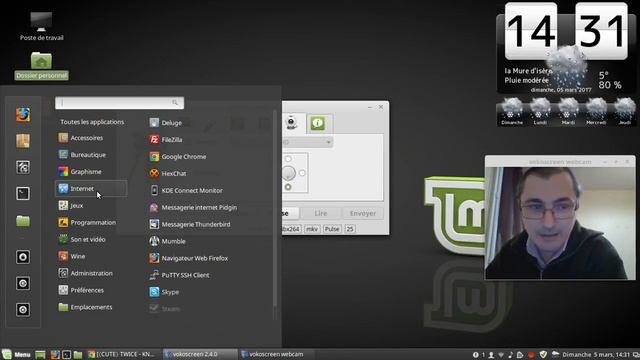Image resolution: width=640 pixels, height=360 pixels.
Task: Open the Poste de travail desktop icon
Action: click(x=41, y=26)
